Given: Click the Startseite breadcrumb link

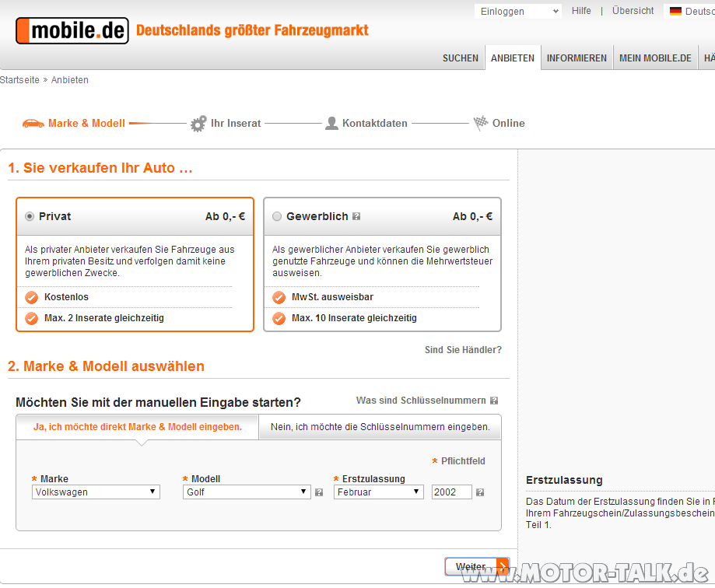Looking at the screenshot, I should click(x=19, y=80).
